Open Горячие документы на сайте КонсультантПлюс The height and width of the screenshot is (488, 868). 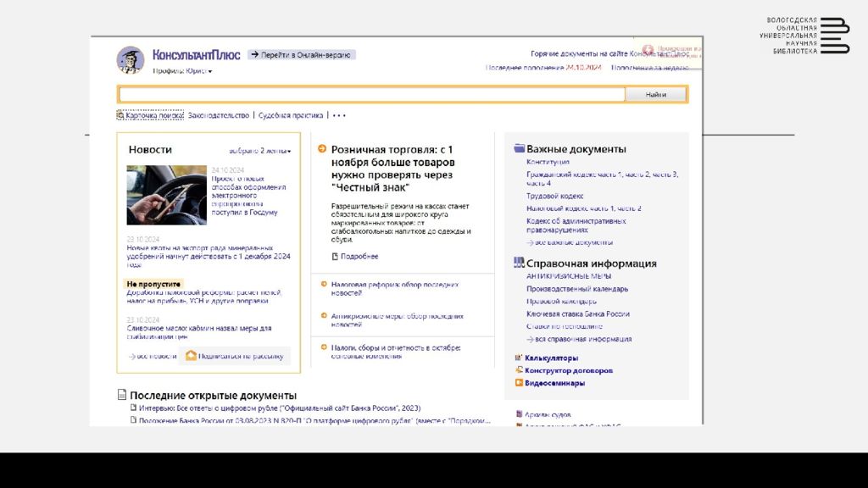pos(610,53)
